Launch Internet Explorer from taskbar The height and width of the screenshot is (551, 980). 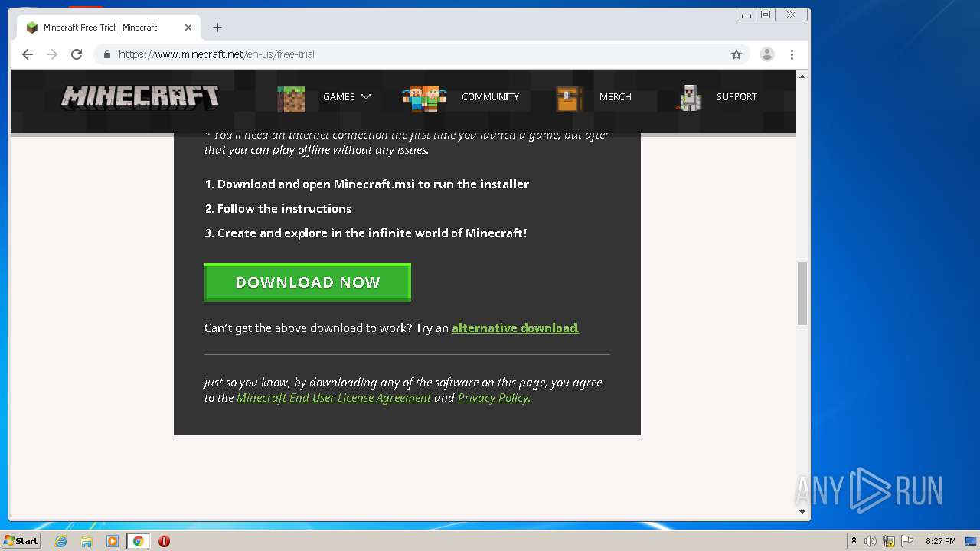(61, 541)
